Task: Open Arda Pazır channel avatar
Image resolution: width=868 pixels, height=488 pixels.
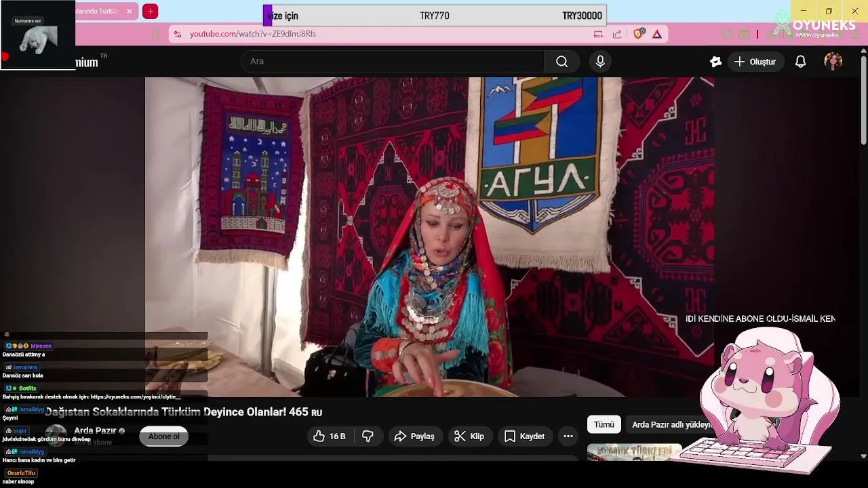Action: (x=56, y=436)
